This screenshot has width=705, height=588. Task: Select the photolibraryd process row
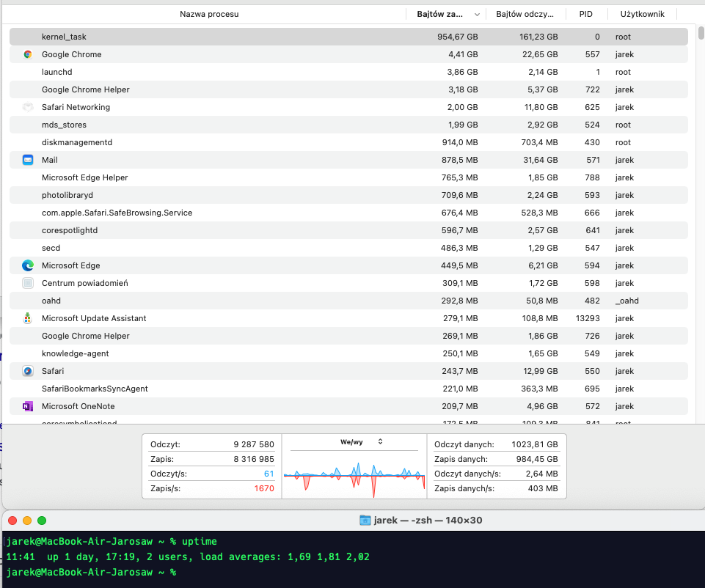[348, 195]
